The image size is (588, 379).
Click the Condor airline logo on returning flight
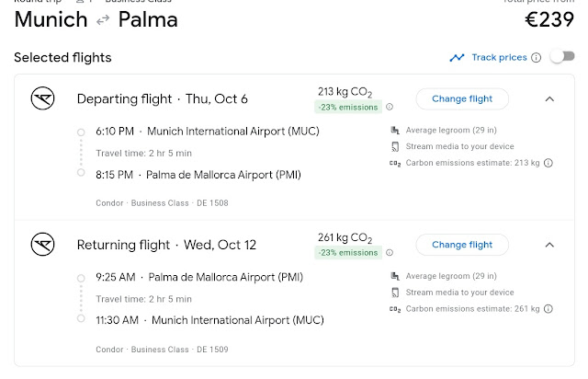tap(42, 245)
